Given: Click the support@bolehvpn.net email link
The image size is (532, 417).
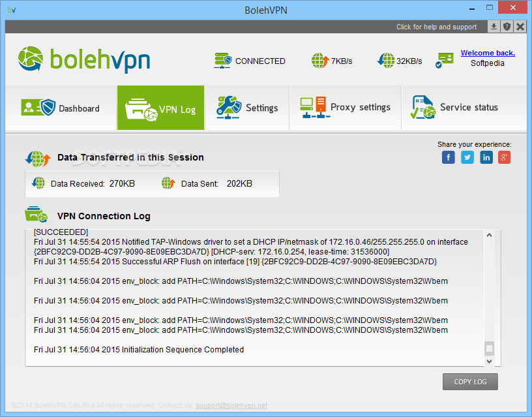Looking at the screenshot, I should [x=231, y=405].
